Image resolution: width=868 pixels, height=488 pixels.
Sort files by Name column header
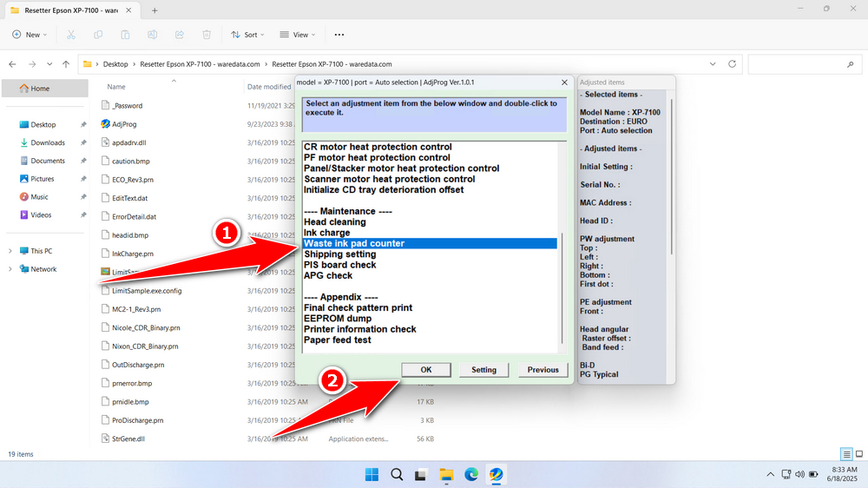point(116,87)
